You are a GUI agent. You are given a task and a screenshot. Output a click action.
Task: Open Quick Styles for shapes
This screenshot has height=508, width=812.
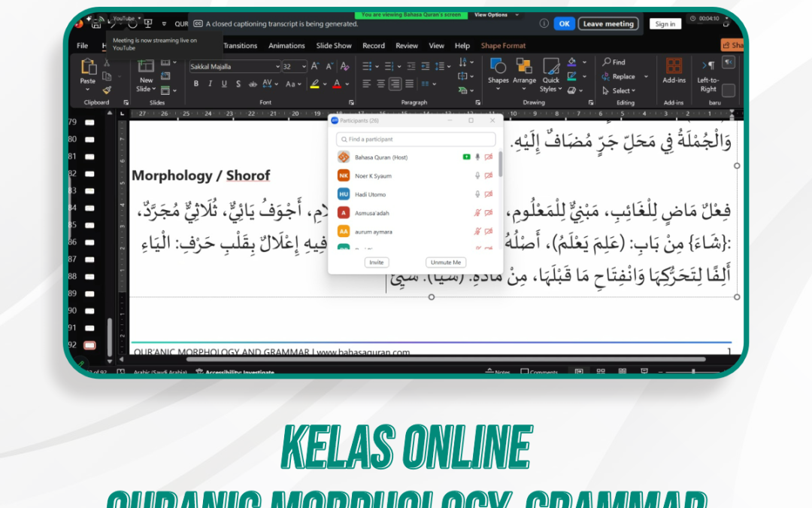551,75
